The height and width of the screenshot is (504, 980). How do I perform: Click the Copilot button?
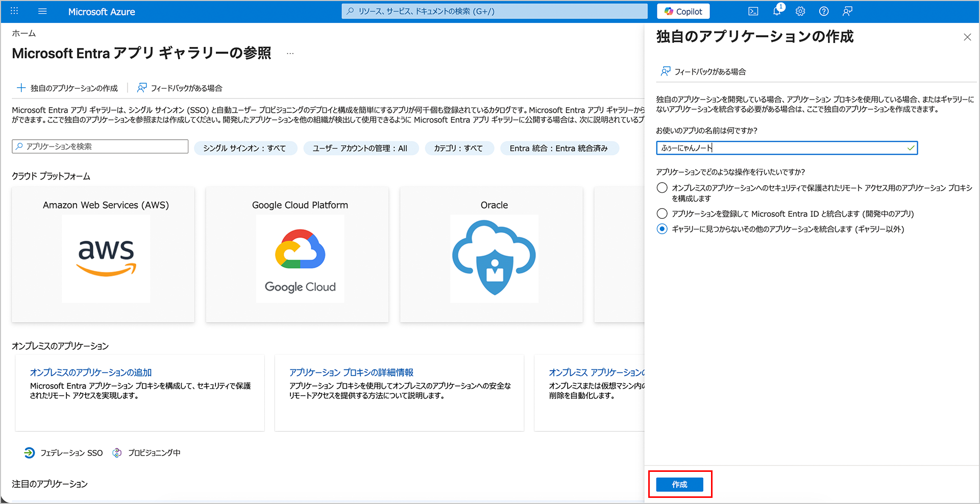pos(683,11)
